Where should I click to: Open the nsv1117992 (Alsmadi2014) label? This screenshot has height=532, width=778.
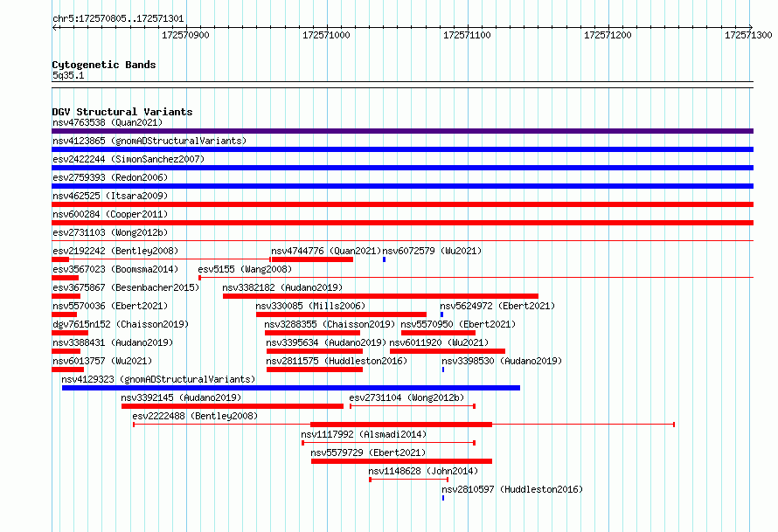pos(364,434)
